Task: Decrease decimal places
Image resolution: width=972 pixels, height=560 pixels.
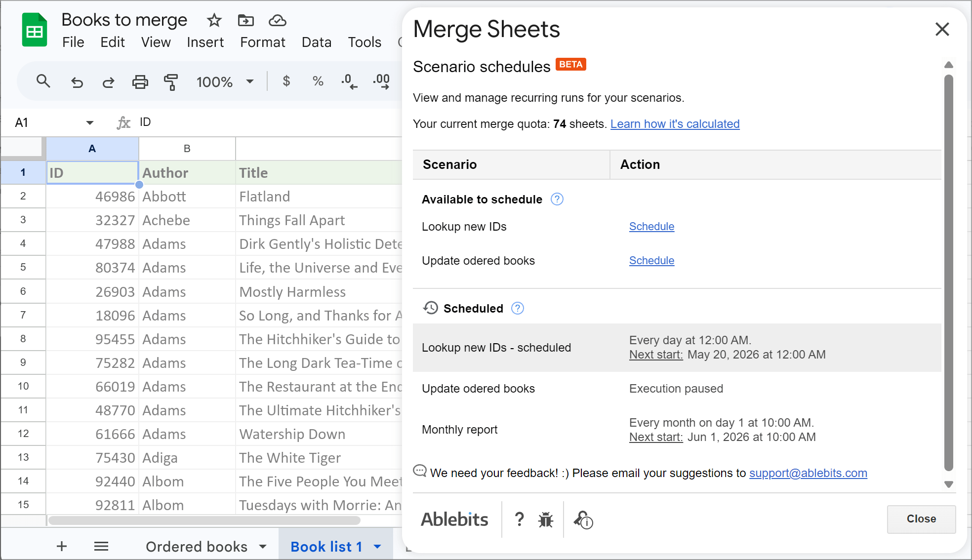Action: coord(349,81)
